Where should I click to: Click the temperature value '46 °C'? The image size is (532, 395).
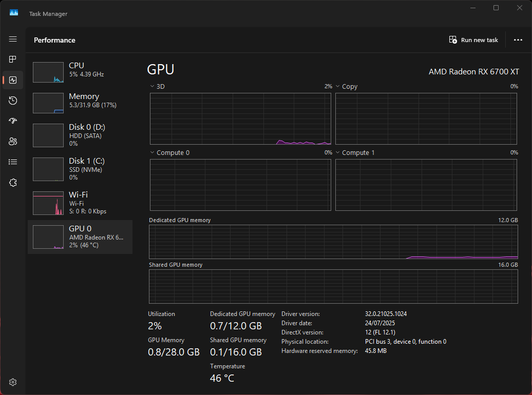222,378
